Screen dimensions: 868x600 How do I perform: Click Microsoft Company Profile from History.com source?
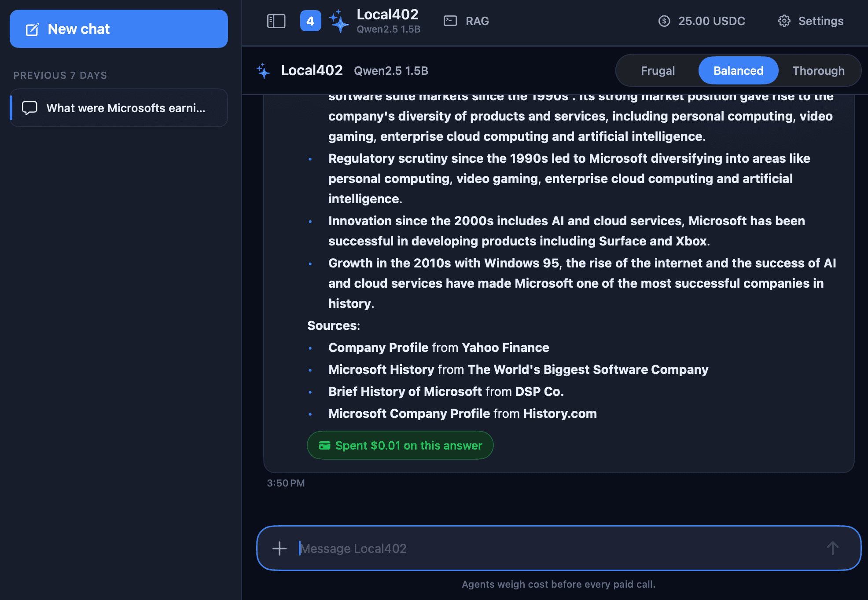(462, 413)
